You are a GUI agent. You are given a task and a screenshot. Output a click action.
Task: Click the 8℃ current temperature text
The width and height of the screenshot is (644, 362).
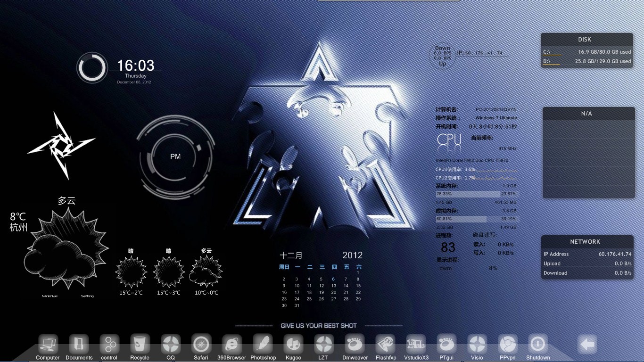point(18,217)
